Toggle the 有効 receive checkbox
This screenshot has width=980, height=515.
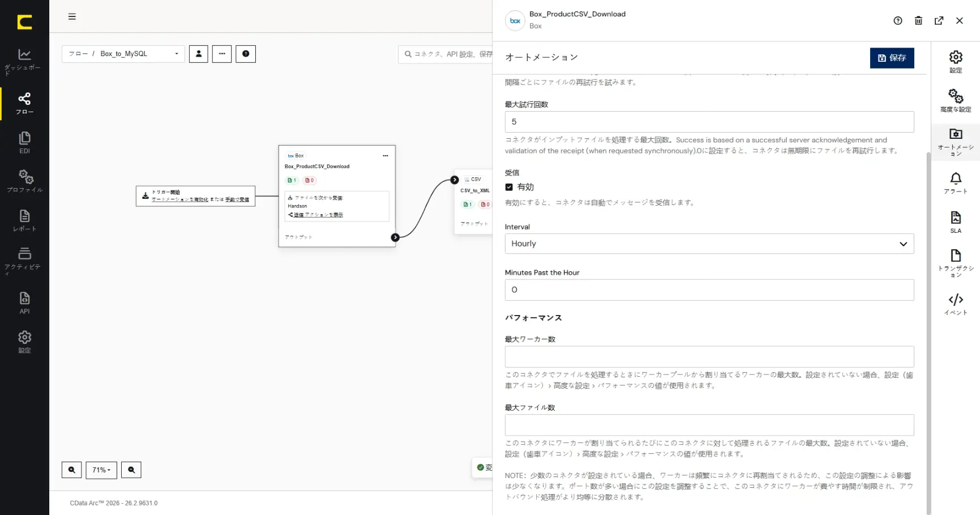click(509, 187)
